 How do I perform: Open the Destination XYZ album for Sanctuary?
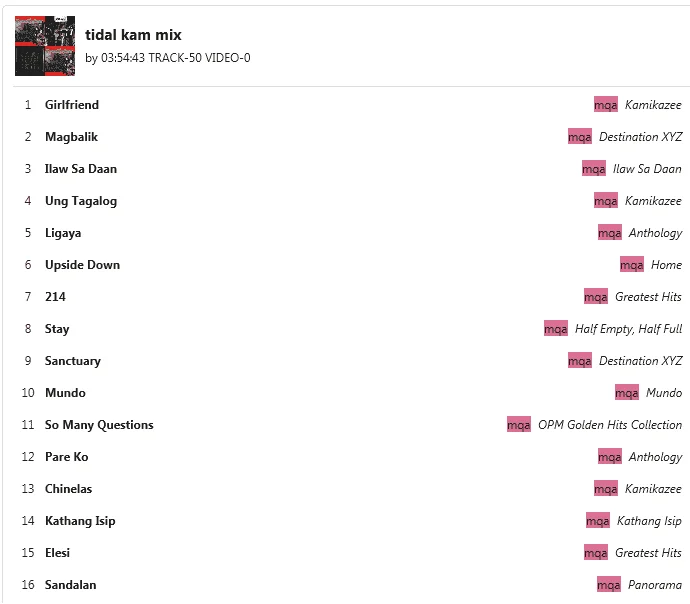pos(641,361)
